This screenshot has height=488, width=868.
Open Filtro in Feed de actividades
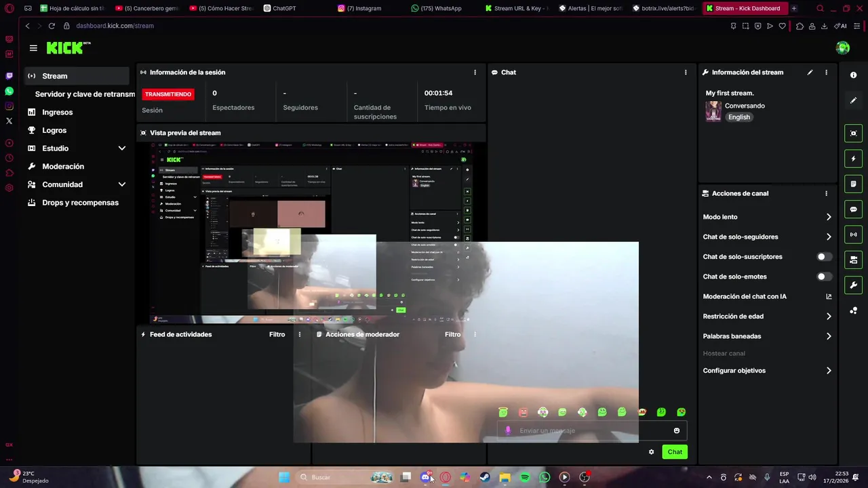click(277, 335)
